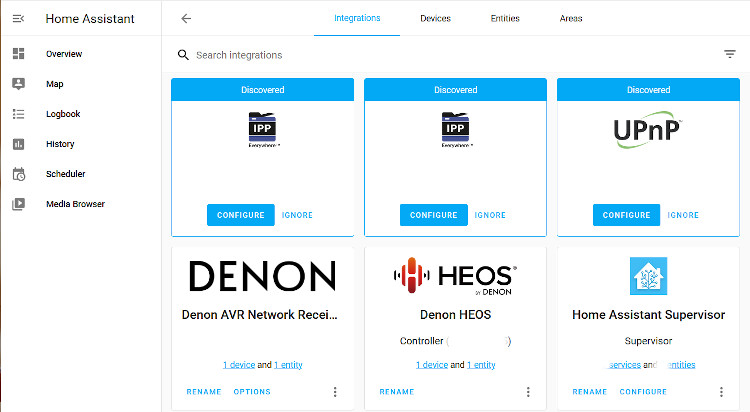Open Overview in the sidebar
This screenshot has width=750, height=412.
(x=64, y=54)
